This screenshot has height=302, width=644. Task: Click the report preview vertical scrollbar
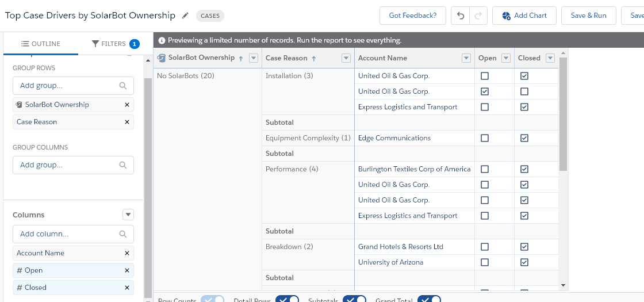tap(563, 114)
